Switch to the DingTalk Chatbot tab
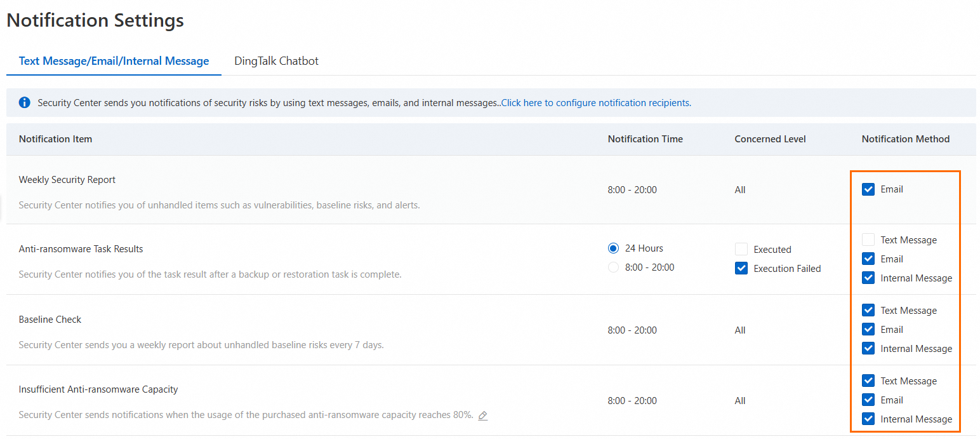Viewport: 980px width, 439px height. pos(276,61)
